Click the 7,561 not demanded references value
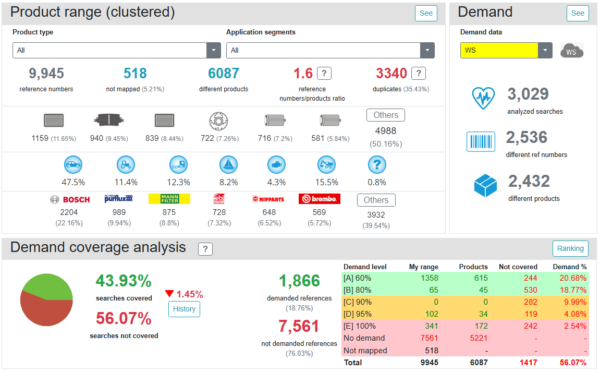Screen dimensions: 600x372 click(x=298, y=326)
